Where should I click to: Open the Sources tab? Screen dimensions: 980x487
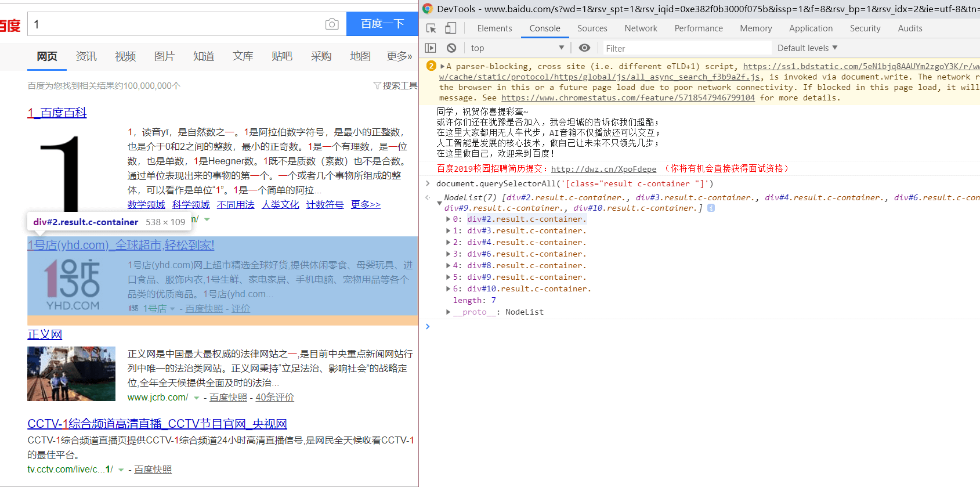coord(592,28)
